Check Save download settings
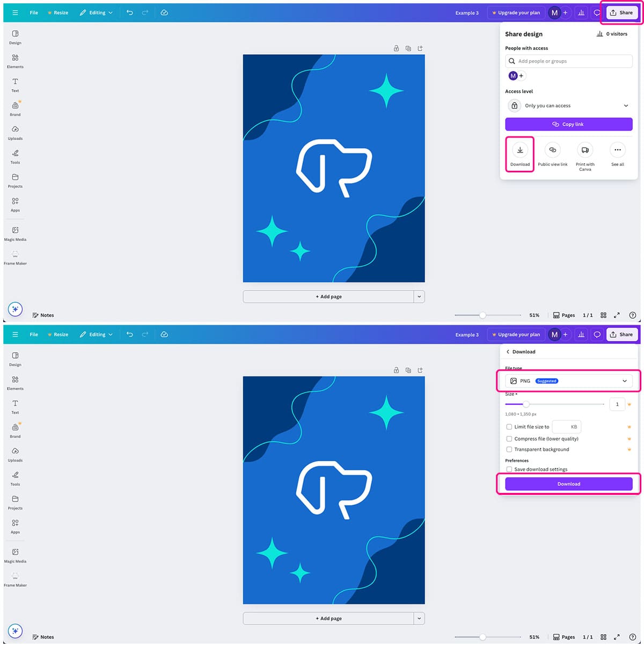The width and height of the screenshot is (644, 647). point(509,469)
